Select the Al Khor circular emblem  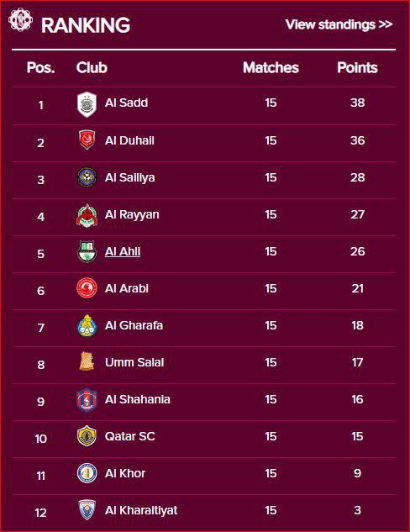pyautogui.click(x=87, y=473)
